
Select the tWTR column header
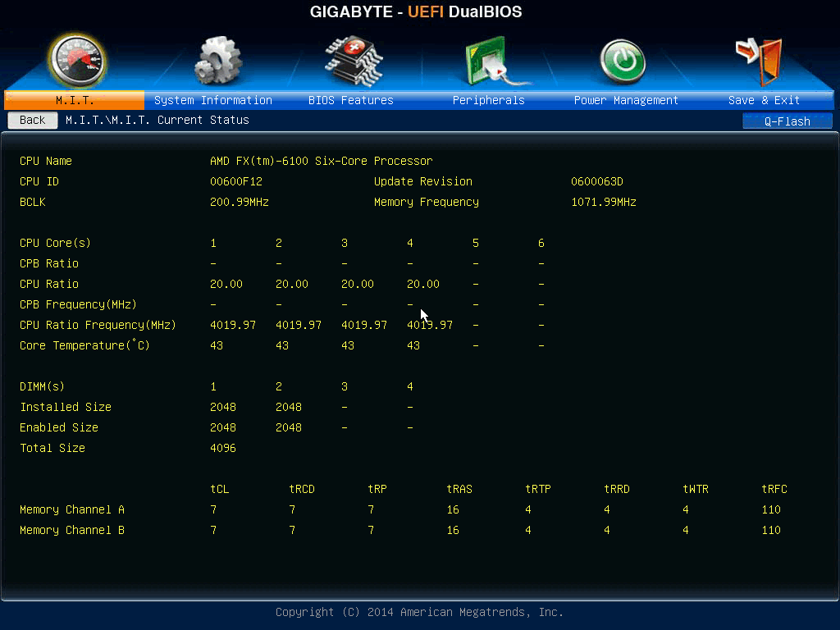pyautogui.click(x=696, y=489)
